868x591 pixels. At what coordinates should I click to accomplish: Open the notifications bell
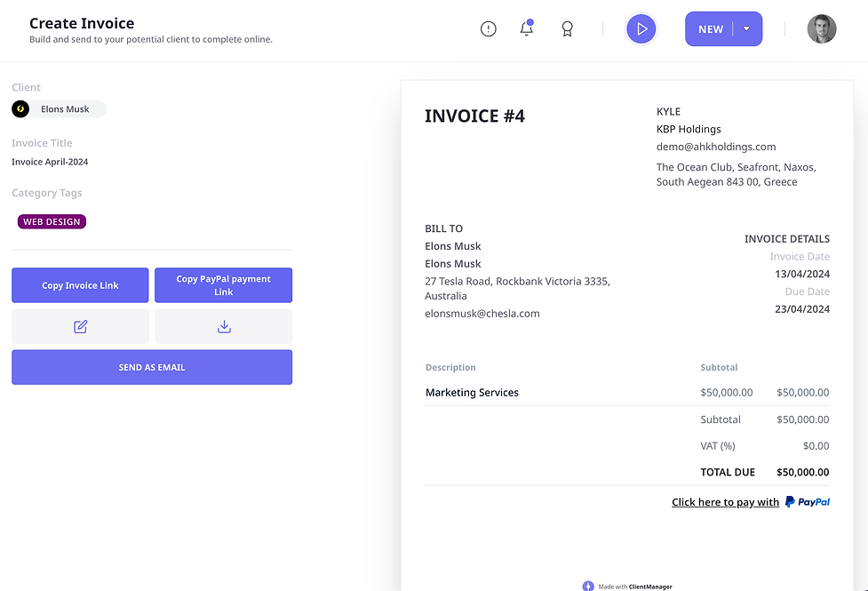click(x=526, y=28)
